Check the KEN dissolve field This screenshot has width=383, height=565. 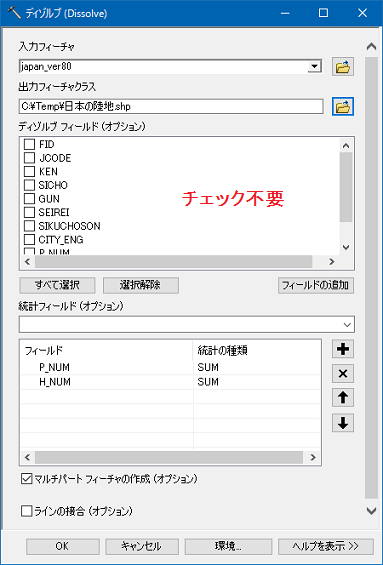click(29, 172)
